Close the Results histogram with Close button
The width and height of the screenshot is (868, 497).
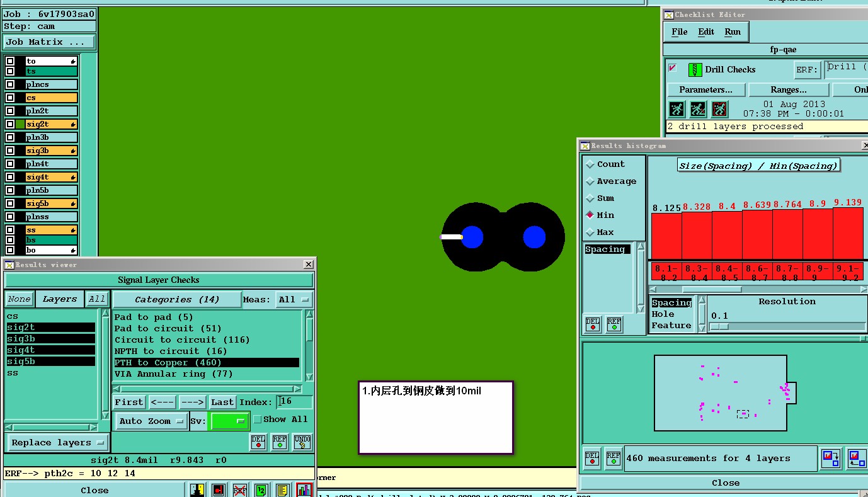[726, 483]
